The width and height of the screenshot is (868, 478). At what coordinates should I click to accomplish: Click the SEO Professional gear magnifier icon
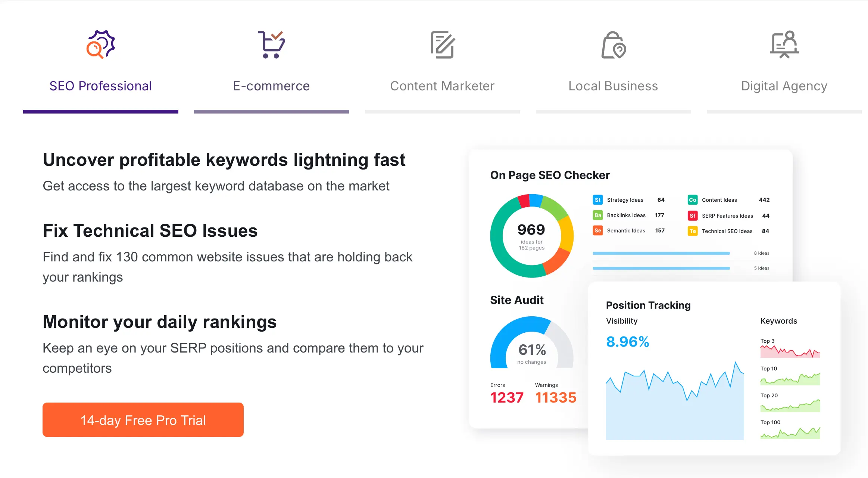pos(101,45)
